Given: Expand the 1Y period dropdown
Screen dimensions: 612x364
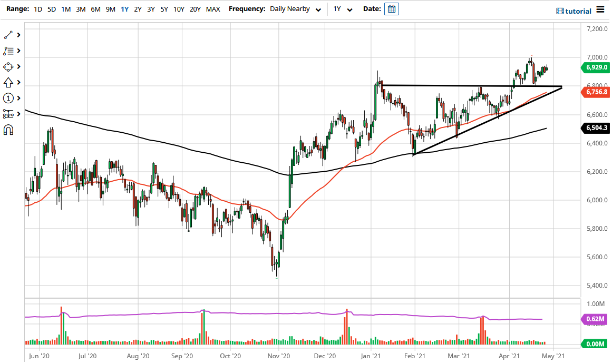Looking at the screenshot, I should pos(343,9).
